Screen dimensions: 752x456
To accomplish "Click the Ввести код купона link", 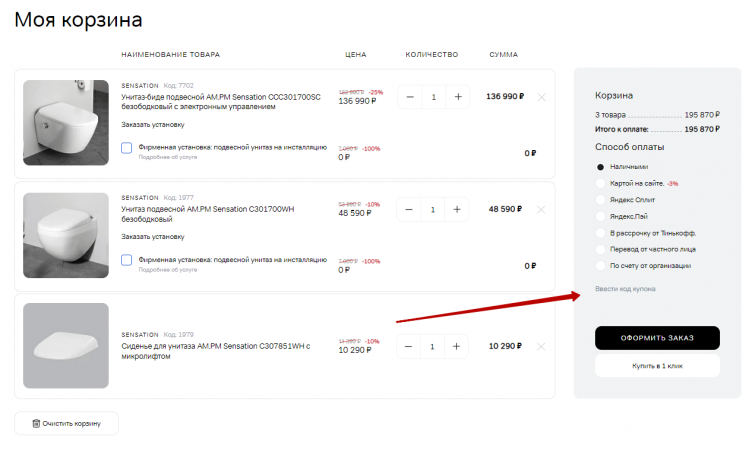I will pyautogui.click(x=625, y=289).
